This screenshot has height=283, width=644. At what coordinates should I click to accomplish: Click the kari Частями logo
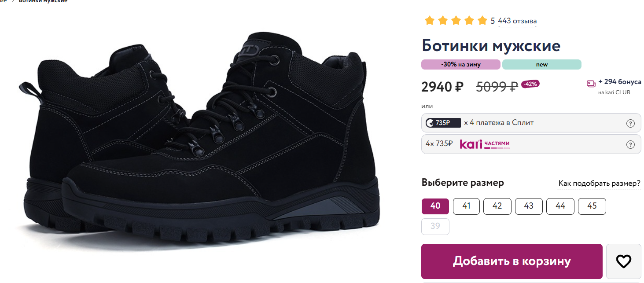[x=485, y=144]
